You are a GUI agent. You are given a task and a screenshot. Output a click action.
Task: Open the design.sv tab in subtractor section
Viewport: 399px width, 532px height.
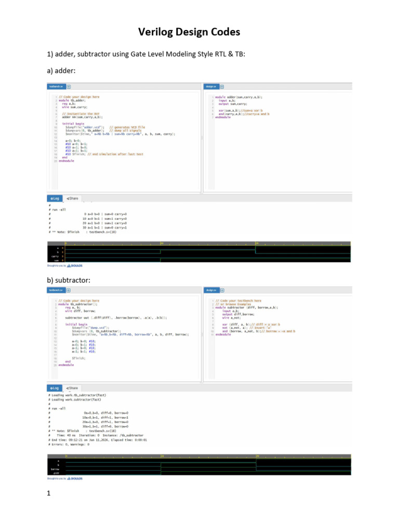tap(212, 290)
